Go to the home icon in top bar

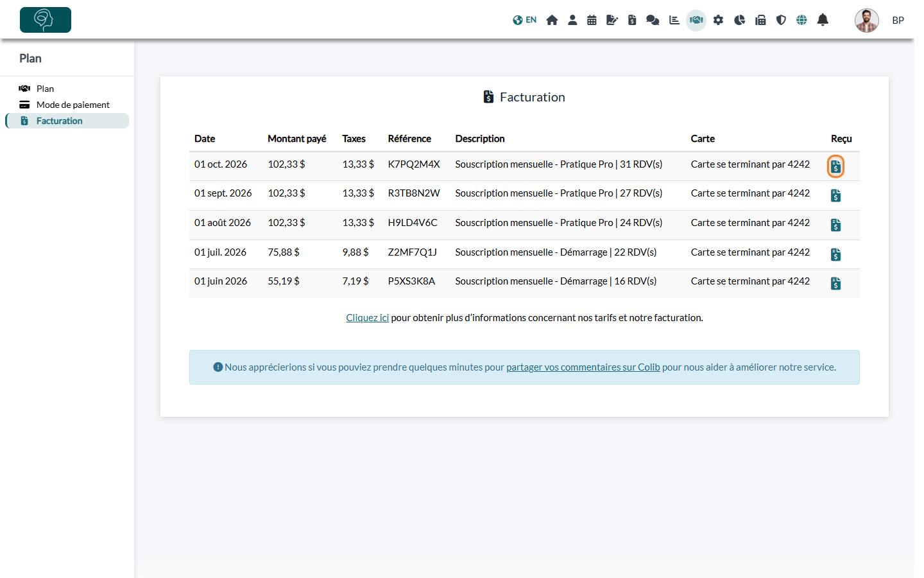pos(552,20)
